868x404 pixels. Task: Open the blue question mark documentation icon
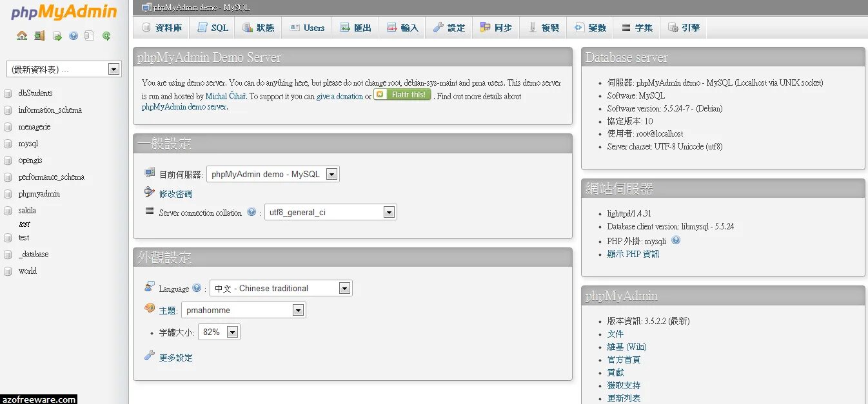click(x=74, y=36)
